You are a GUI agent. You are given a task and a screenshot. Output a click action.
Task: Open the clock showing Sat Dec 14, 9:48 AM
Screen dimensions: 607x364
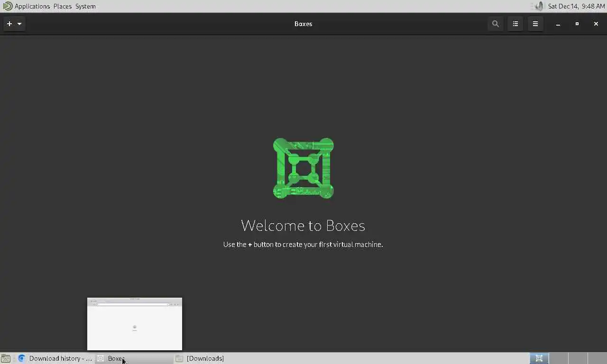click(x=576, y=6)
